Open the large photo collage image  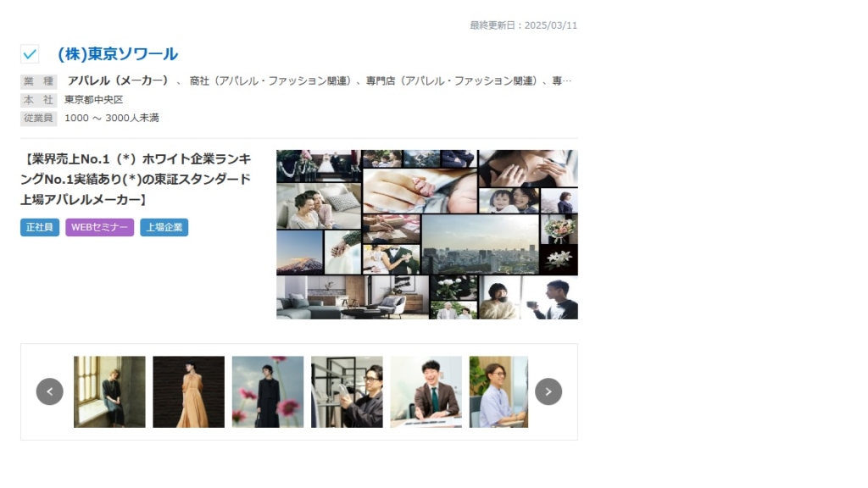[x=427, y=235]
